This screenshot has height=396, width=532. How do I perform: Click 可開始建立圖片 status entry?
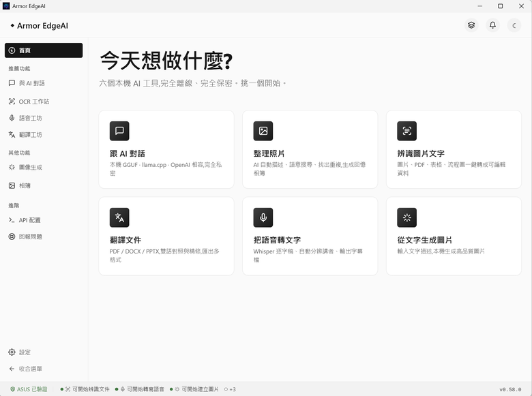click(x=194, y=389)
